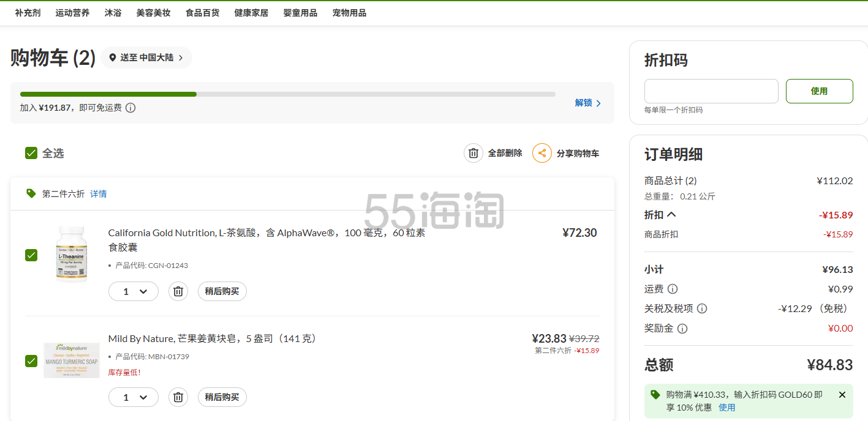Viewport: 868px width, 421px height.
Task: Click the struck-through ¥39.72 price
Action: 584,338
